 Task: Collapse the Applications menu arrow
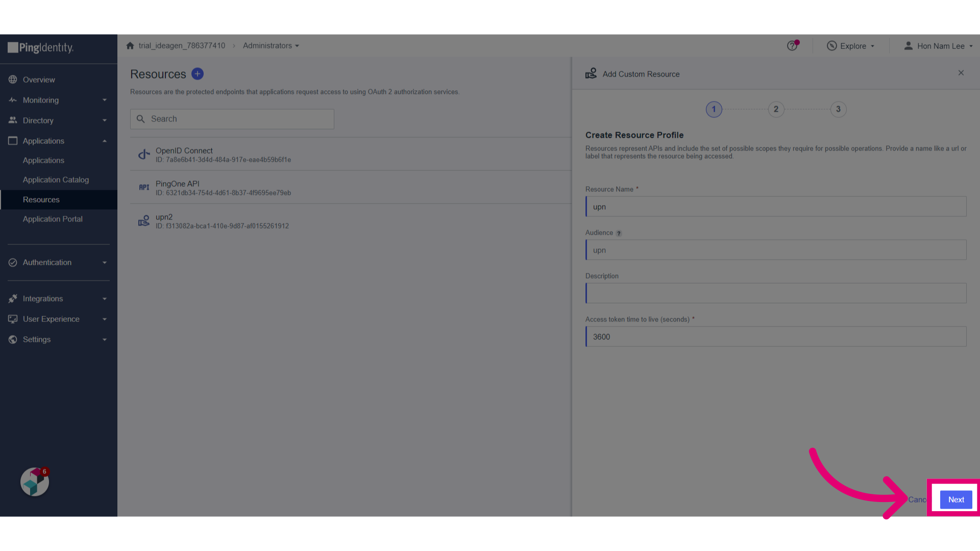pos(105,141)
